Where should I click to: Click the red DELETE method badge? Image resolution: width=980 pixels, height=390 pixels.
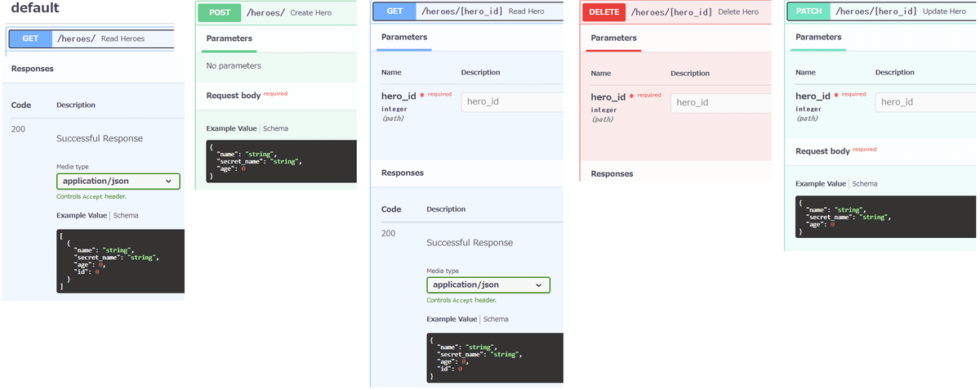coord(604,12)
